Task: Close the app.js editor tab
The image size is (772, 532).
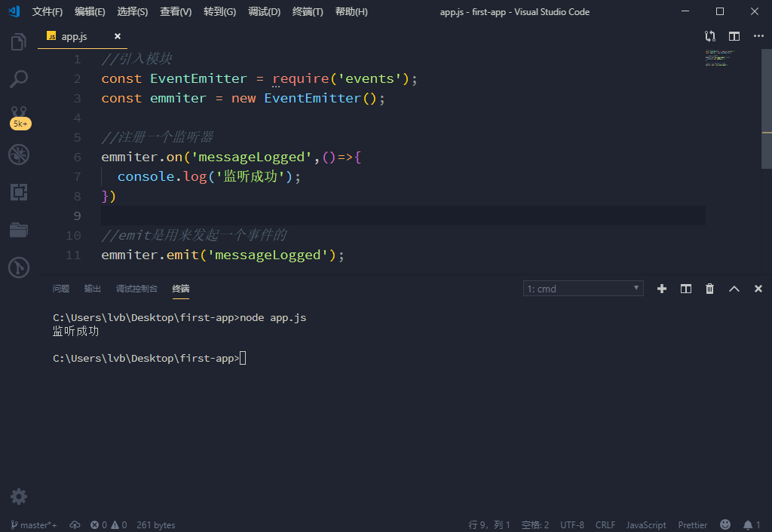Action: coord(117,36)
